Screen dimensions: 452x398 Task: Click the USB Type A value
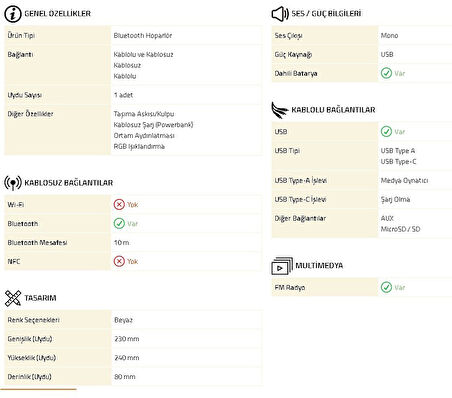[398, 151]
